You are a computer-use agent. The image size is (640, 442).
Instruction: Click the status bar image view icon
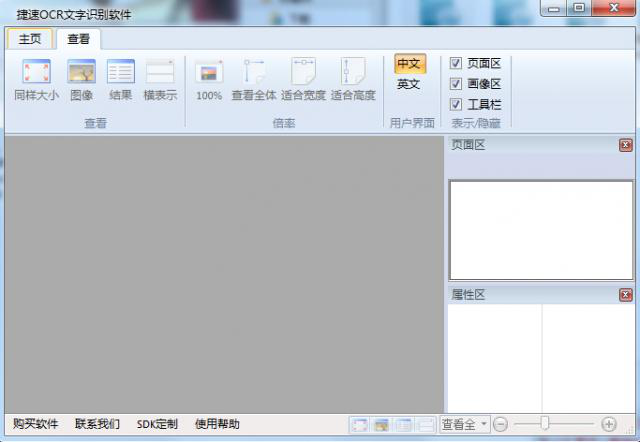[x=382, y=425]
